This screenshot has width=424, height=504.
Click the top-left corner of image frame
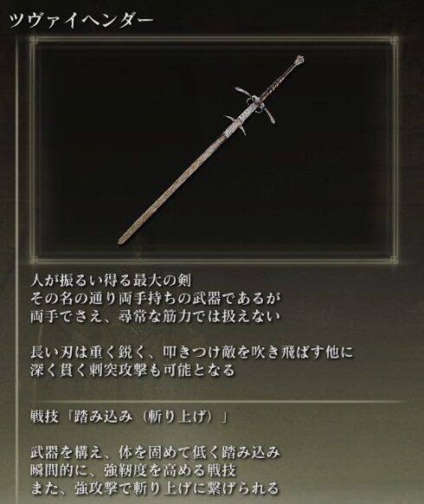tap(34, 41)
